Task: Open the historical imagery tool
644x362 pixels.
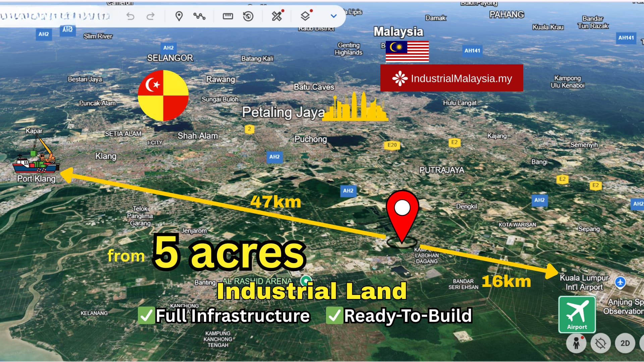Action: coord(248,16)
